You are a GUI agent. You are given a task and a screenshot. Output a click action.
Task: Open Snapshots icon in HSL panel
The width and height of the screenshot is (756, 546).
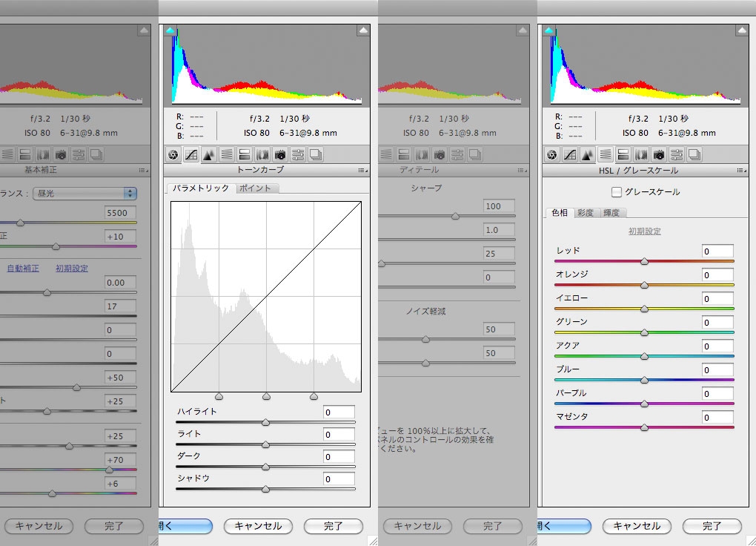tap(694, 154)
